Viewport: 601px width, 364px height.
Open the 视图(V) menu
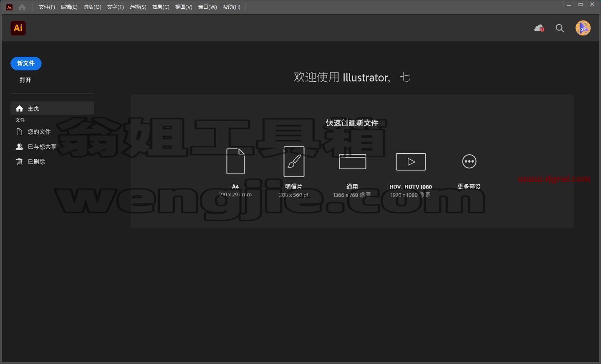(x=184, y=7)
